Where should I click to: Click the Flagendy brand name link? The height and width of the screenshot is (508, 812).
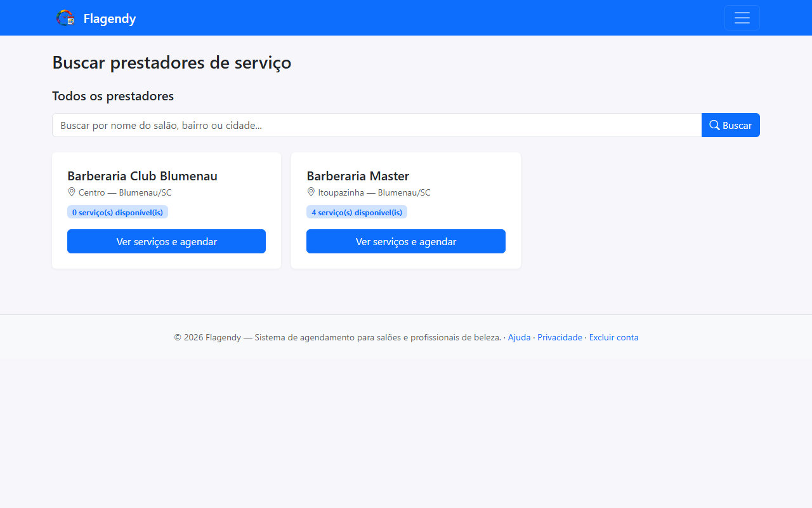click(110, 18)
